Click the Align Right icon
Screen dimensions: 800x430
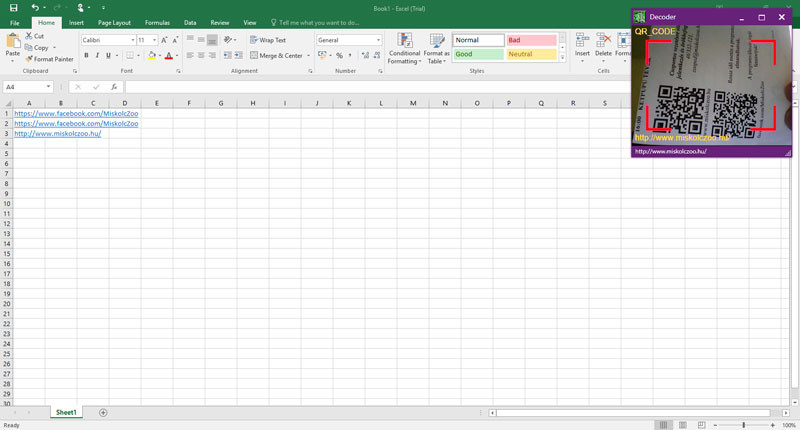[x=212, y=55]
